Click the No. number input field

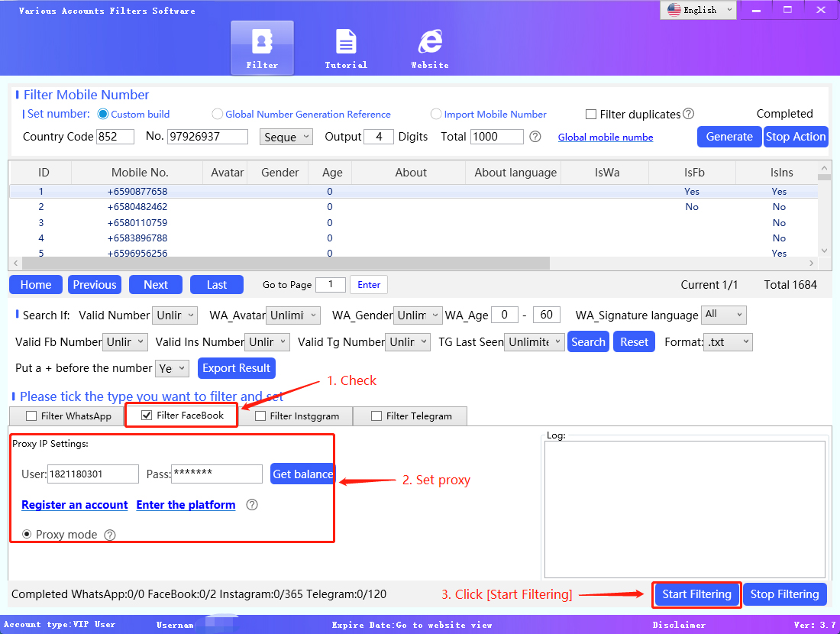(207, 137)
